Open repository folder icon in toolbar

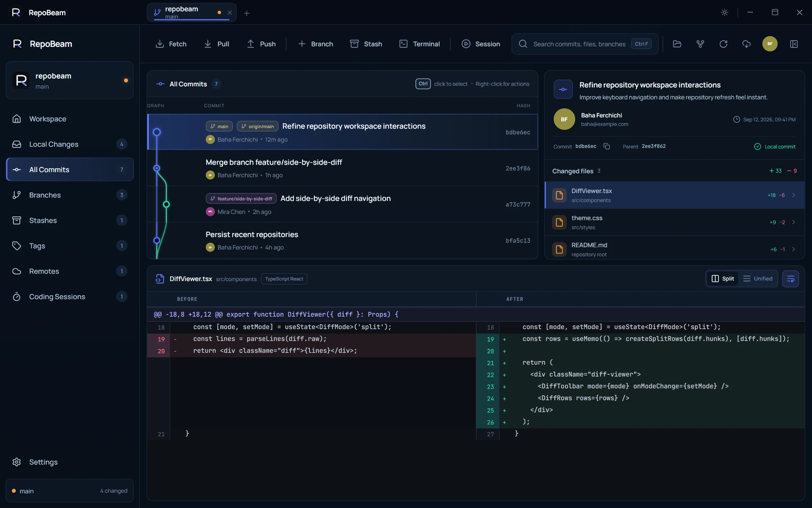pos(677,44)
